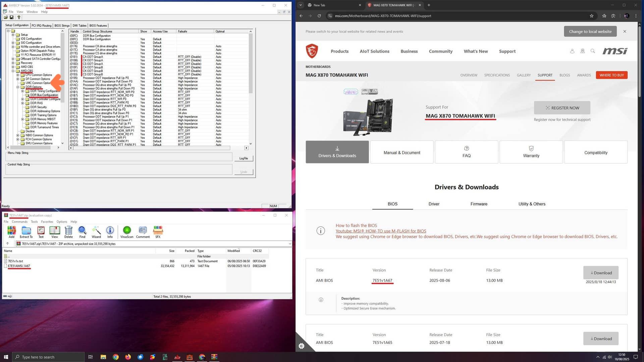644x362 pixels.
Task: Click the Menu Help String text field
Action: [119, 157]
